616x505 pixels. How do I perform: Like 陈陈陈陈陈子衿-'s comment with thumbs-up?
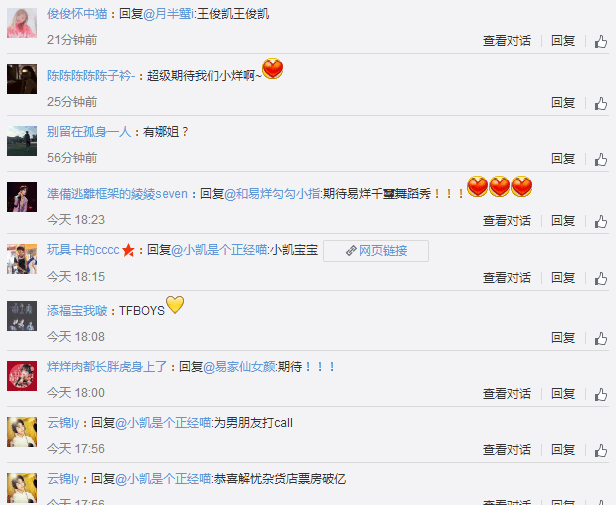[x=601, y=103]
